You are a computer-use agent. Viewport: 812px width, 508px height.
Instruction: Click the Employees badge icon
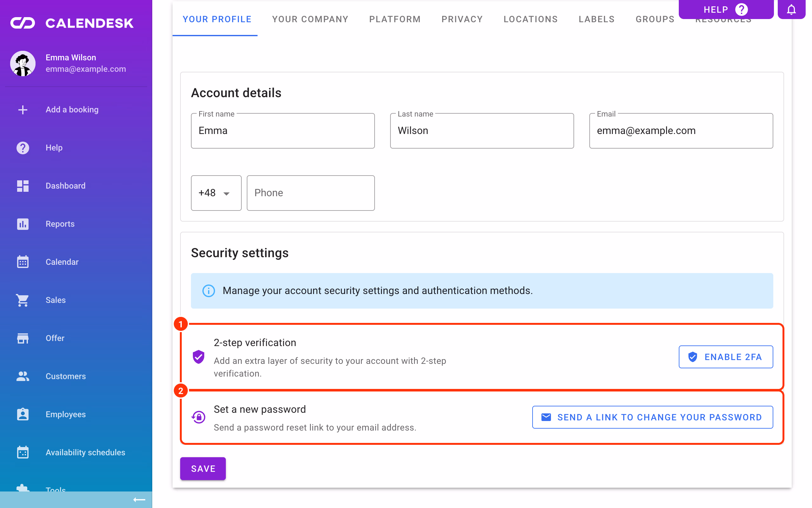(x=23, y=414)
